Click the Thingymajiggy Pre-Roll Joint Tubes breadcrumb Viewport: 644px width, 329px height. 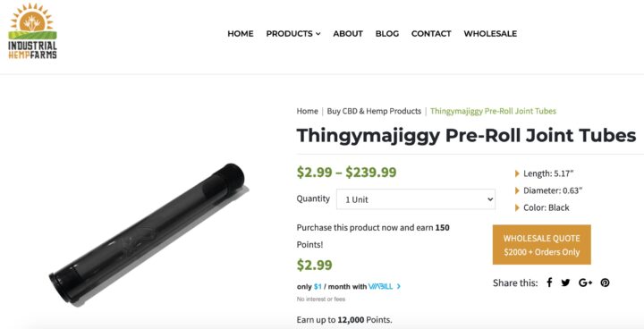(493, 111)
